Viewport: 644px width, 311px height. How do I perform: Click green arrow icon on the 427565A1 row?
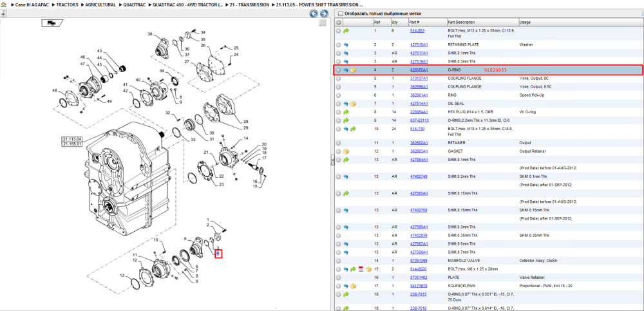(346, 193)
